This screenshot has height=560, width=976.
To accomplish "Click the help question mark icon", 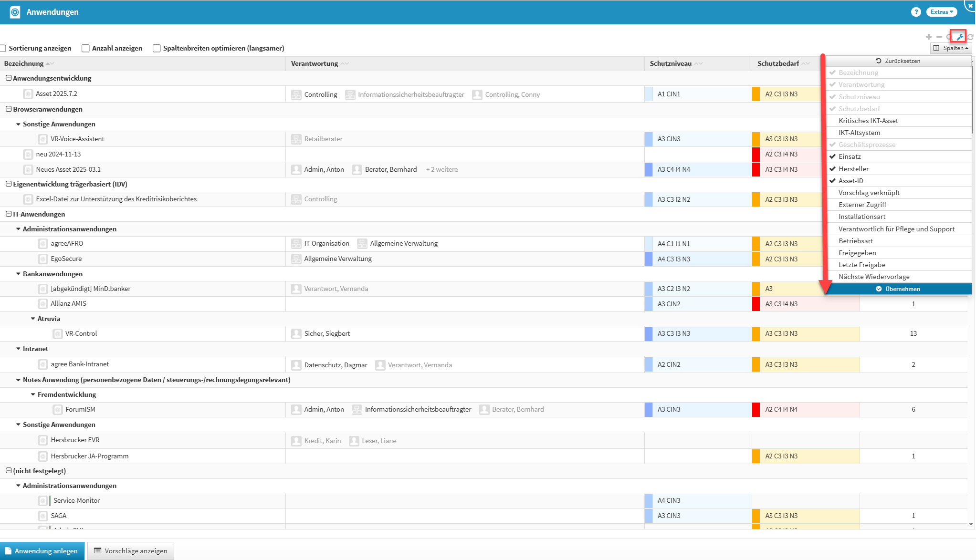I will (x=915, y=12).
